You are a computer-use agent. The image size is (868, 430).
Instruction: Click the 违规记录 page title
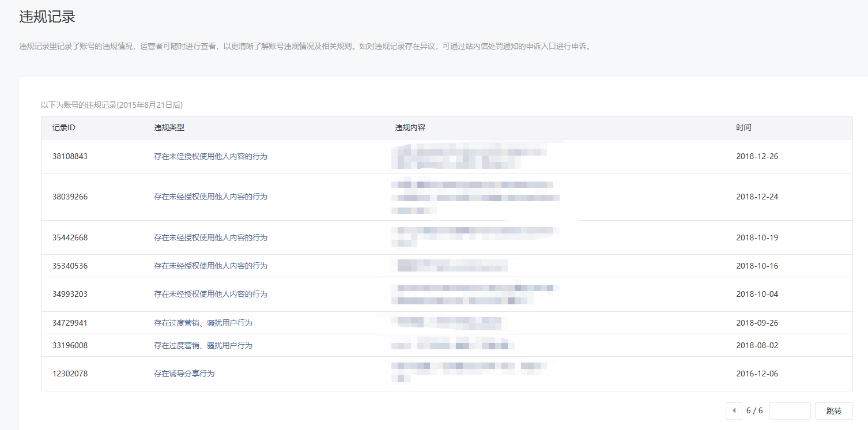tap(47, 17)
